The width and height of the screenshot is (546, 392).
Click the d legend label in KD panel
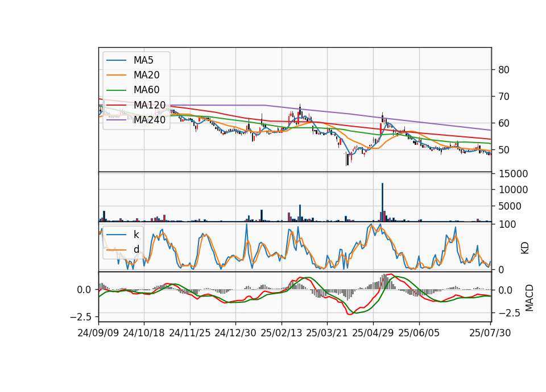coord(136,249)
